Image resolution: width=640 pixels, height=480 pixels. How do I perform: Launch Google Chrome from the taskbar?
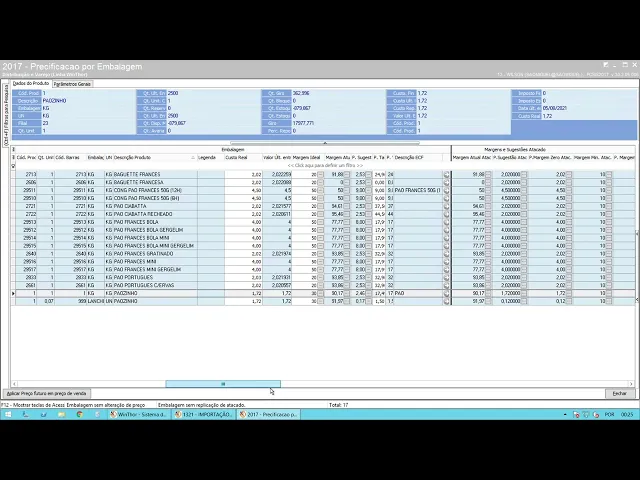80,414
